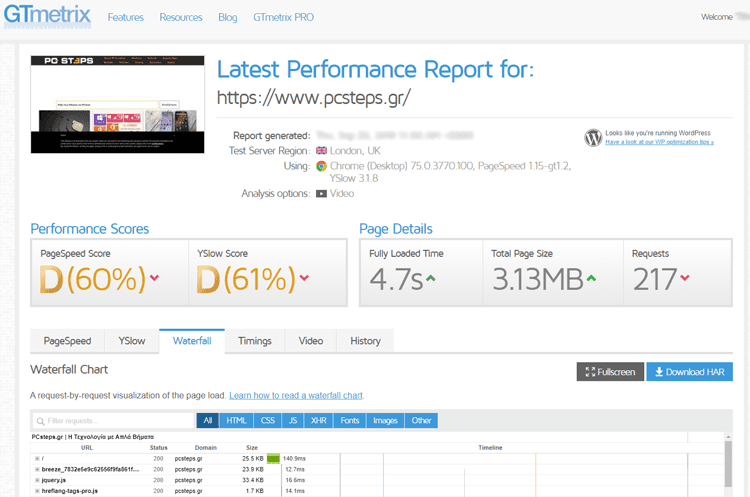Click the Chrome browser icon
Screen dimensions: 750x497
(321, 166)
